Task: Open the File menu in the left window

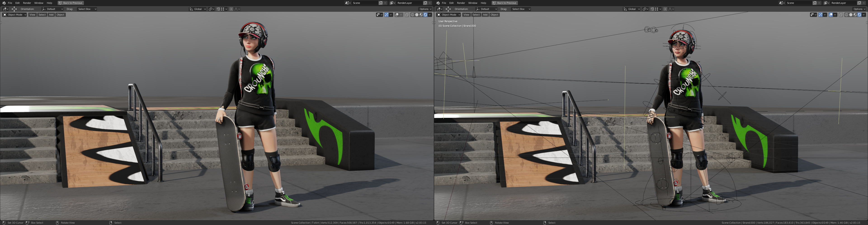Action: tap(10, 3)
